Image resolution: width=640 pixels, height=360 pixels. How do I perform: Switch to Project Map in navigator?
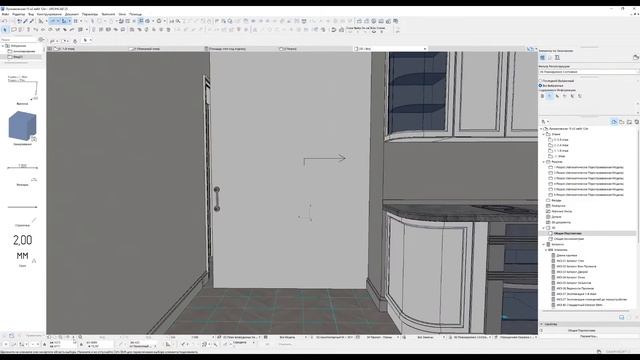(614, 122)
